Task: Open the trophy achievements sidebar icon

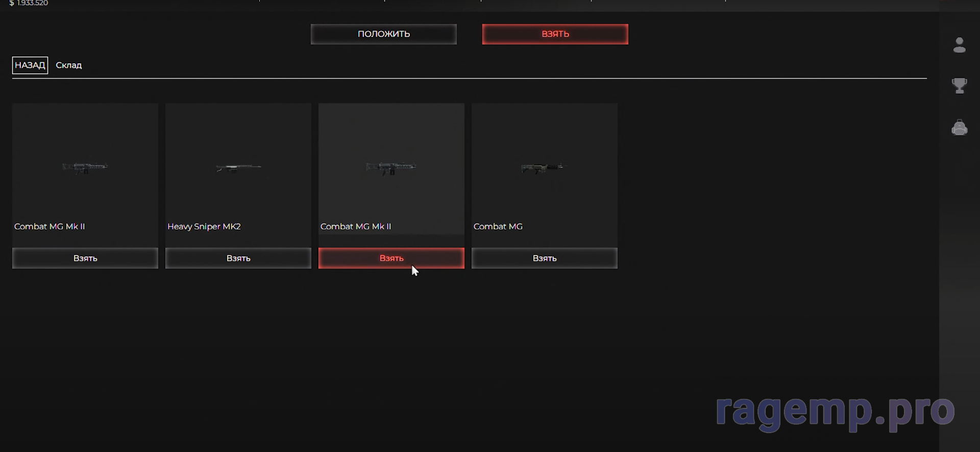Action: (959, 85)
